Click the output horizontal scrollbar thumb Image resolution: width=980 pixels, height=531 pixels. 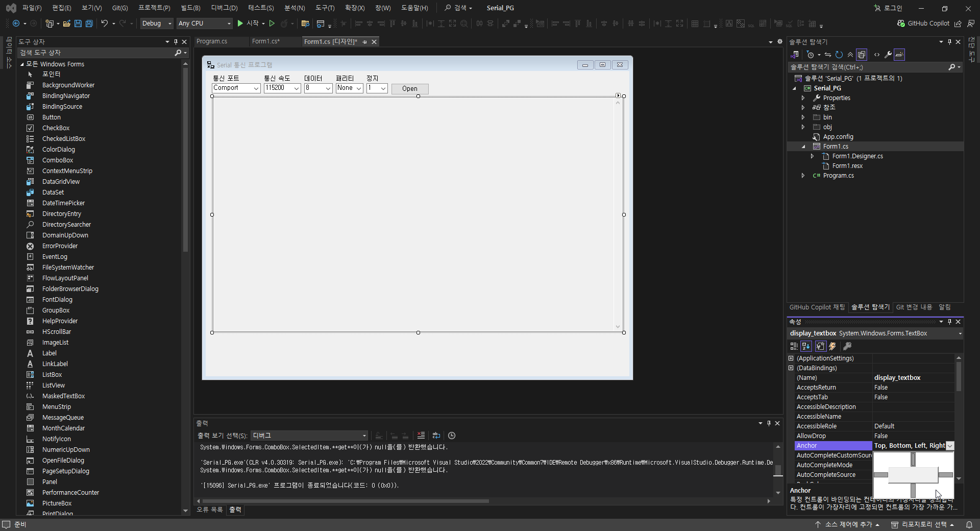click(346, 501)
